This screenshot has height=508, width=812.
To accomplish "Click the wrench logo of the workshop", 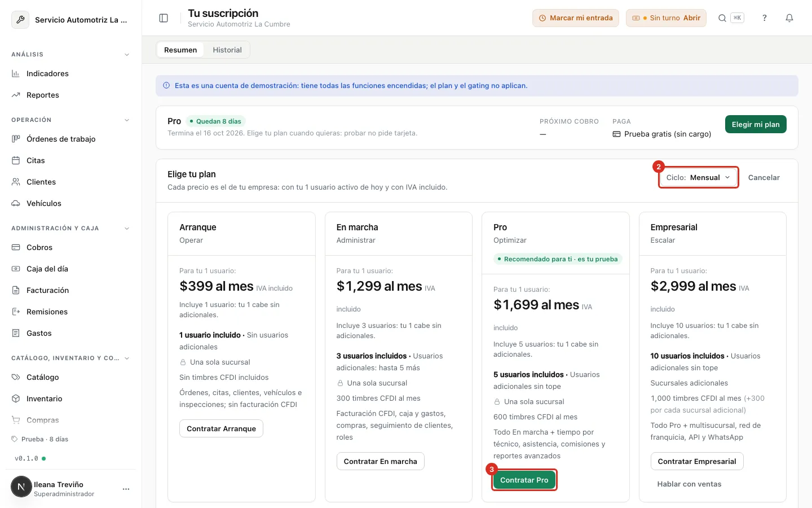I will tap(20, 20).
